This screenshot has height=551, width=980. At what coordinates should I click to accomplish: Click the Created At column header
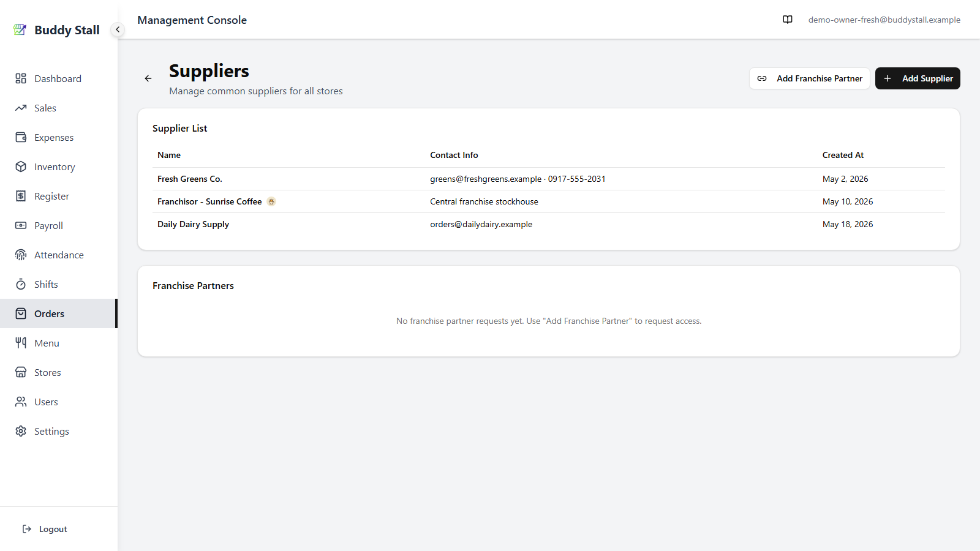[x=843, y=155]
